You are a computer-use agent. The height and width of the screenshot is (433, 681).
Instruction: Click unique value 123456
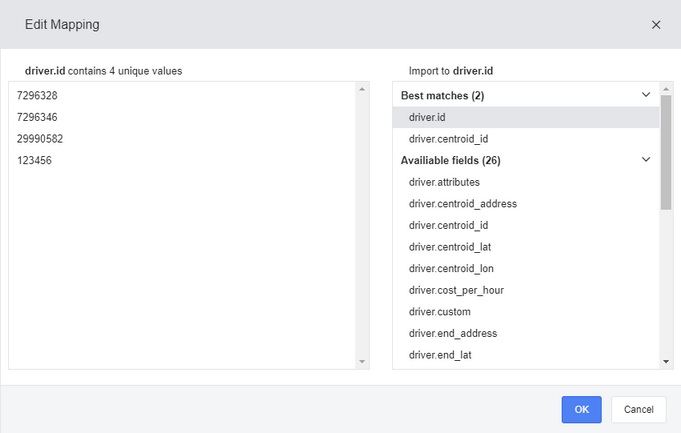click(x=34, y=161)
